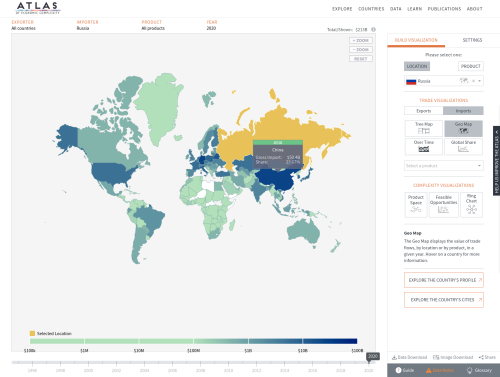This screenshot has height=377, width=500.
Task: Switch selection mode to Location
Action: click(x=417, y=66)
